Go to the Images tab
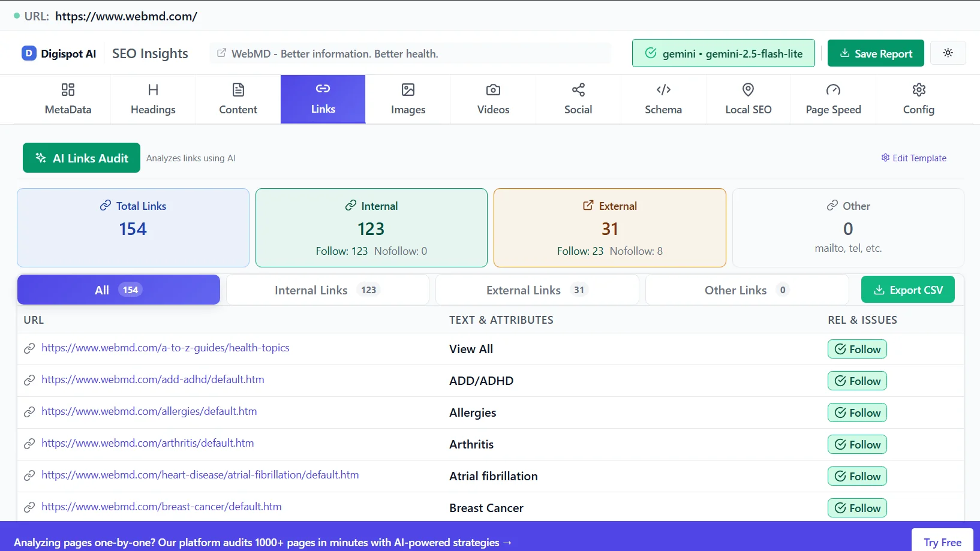Viewport: 980px width, 551px height. point(408,100)
